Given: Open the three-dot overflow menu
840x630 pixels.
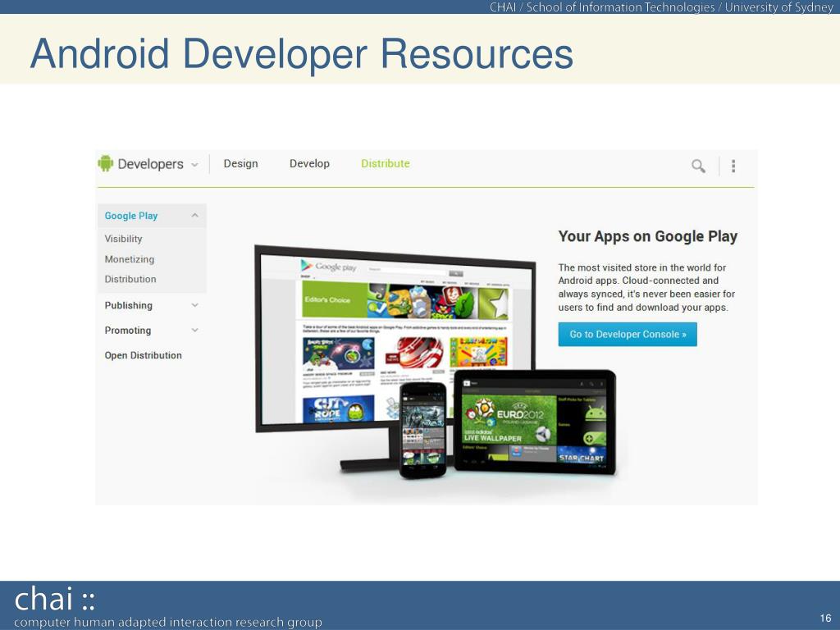Looking at the screenshot, I should coord(733,166).
